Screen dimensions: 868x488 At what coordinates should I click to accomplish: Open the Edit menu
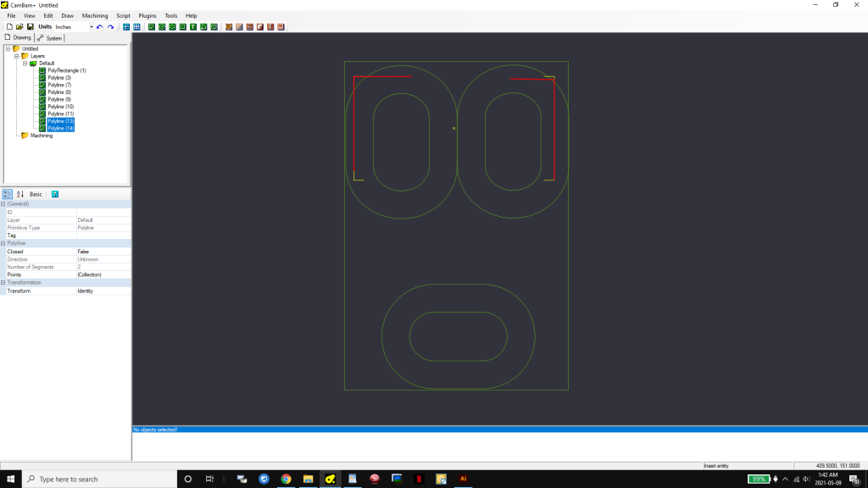tap(48, 15)
